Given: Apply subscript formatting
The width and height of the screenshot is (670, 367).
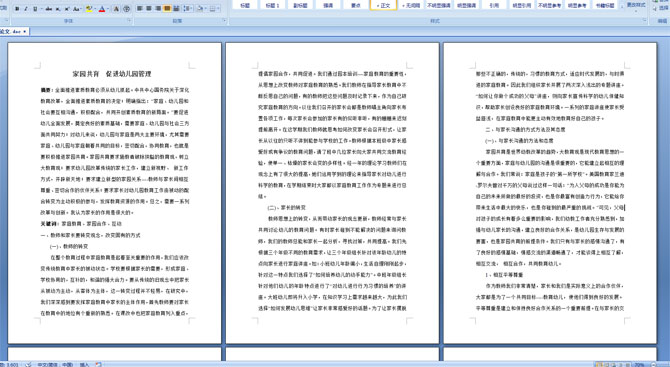Looking at the screenshot, I should pyautogui.click(x=58, y=9).
